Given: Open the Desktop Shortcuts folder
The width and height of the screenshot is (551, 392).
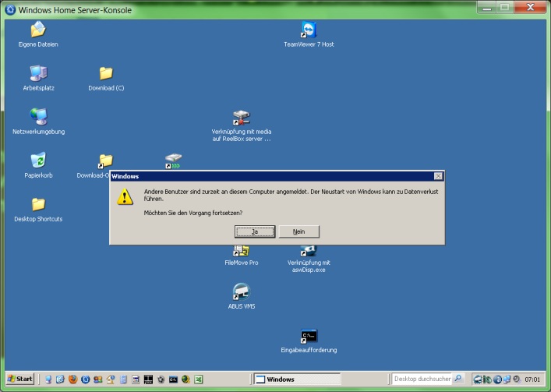Looking at the screenshot, I should [37, 205].
